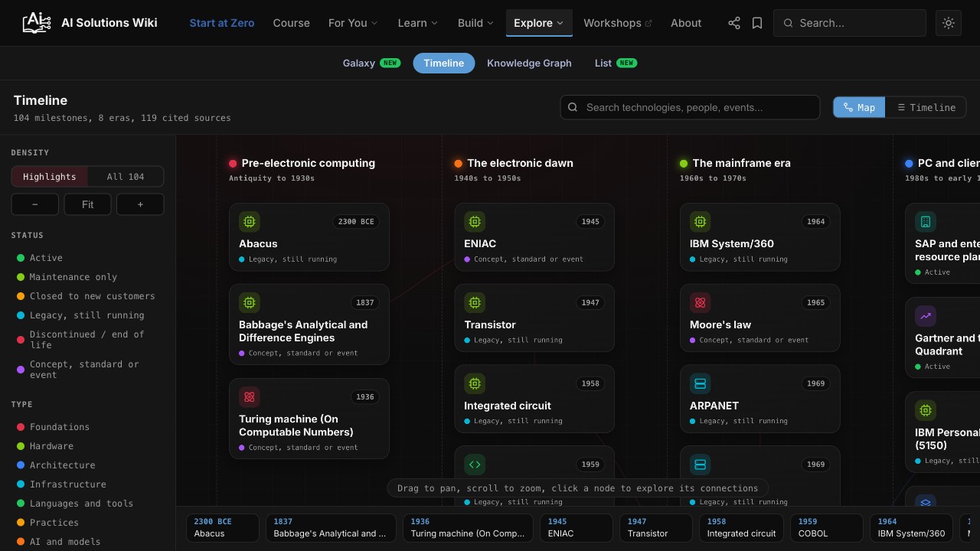This screenshot has width=980, height=551.
Task: Click the building icon on SAP card
Action: (x=926, y=222)
